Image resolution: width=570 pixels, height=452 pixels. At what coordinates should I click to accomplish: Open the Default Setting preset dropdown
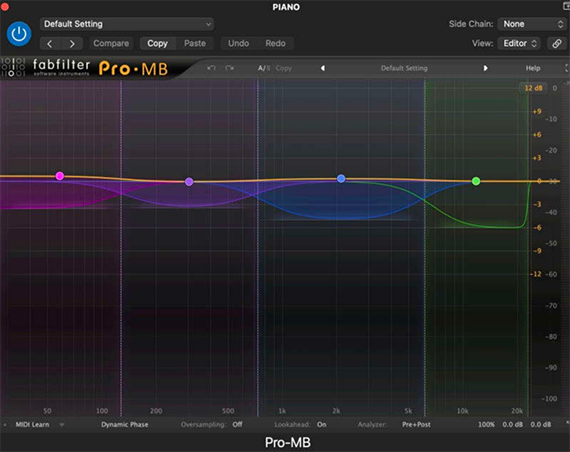pyautogui.click(x=127, y=24)
